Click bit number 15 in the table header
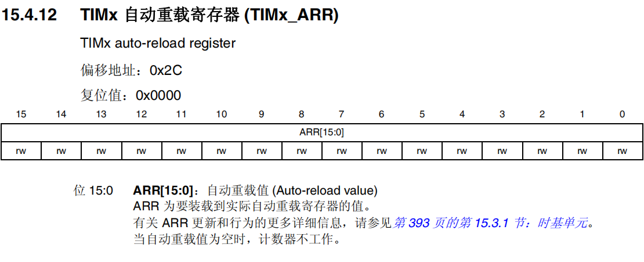The height and width of the screenshot is (262, 644). tap(21, 114)
